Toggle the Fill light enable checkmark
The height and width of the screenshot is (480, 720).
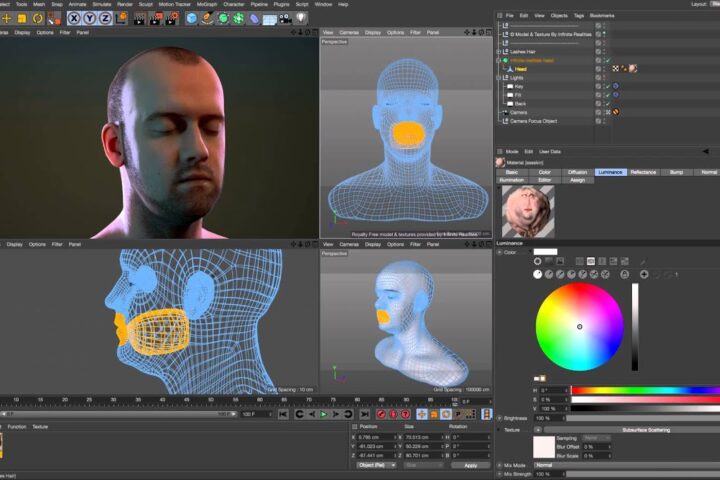coord(608,95)
